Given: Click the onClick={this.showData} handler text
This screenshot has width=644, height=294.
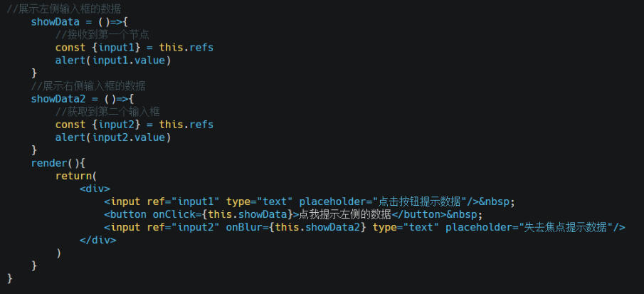Looking at the screenshot, I should click(222, 214).
